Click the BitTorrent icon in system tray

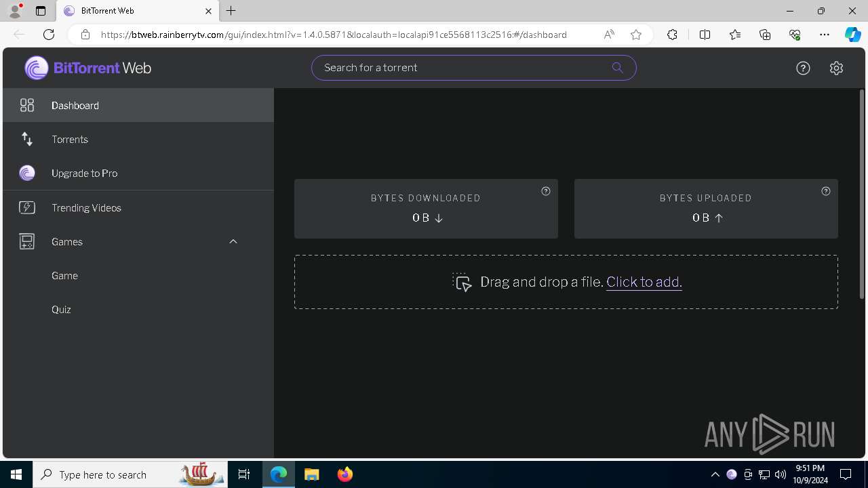click(x=731, y=474)
